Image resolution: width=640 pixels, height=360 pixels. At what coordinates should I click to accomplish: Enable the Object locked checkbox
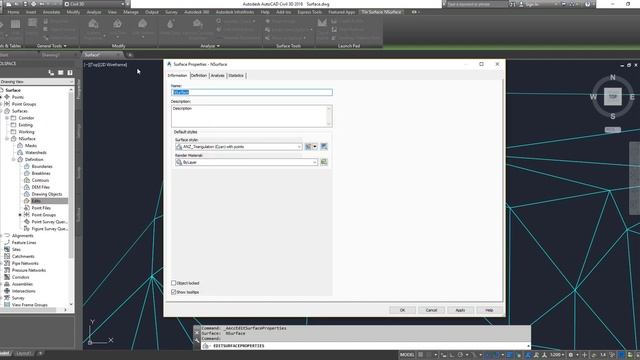click(174, 283)
